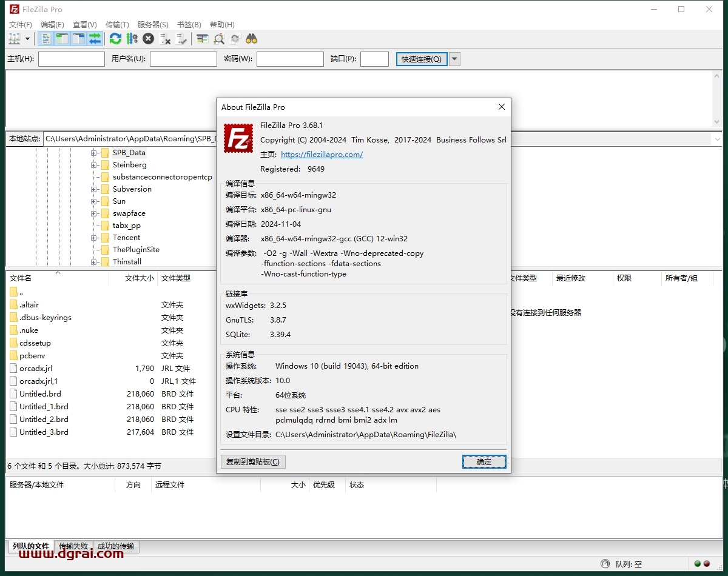Click the 复制到剪贴板(C) button
Image resolution: width=728 pixels, height=576 pixels.
point(253,462)
